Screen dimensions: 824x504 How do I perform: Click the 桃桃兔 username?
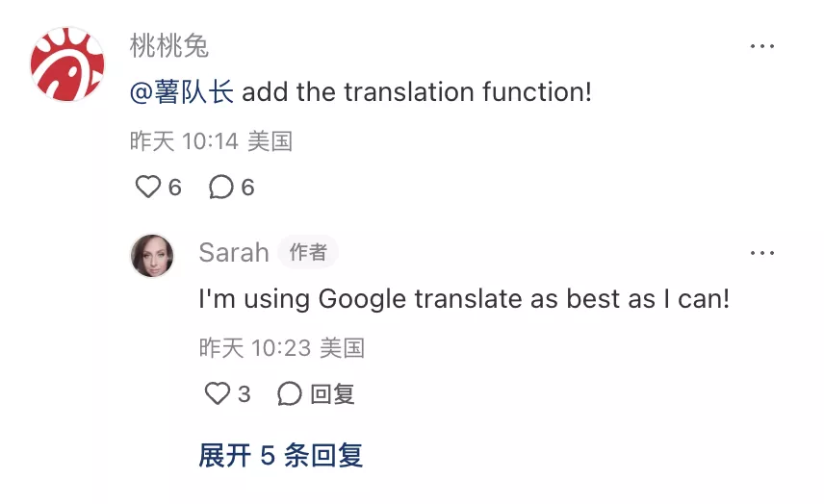(x=169, y=45)
